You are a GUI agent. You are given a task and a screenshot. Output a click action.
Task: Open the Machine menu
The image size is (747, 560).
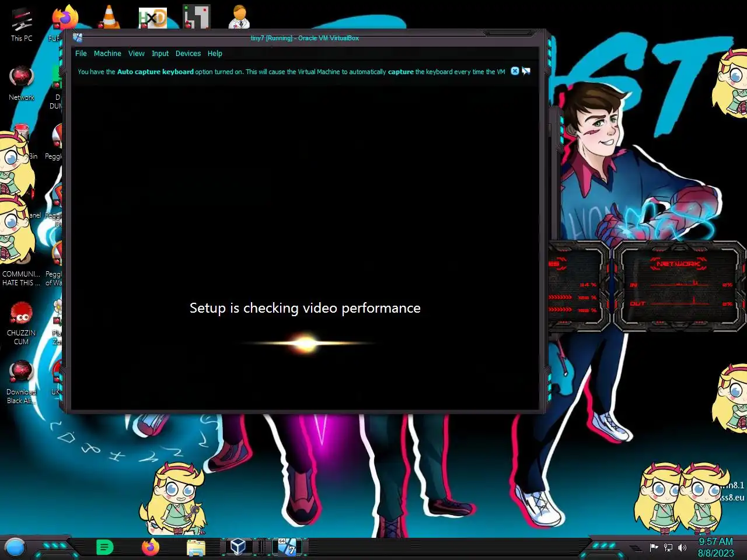coord(107,53)
